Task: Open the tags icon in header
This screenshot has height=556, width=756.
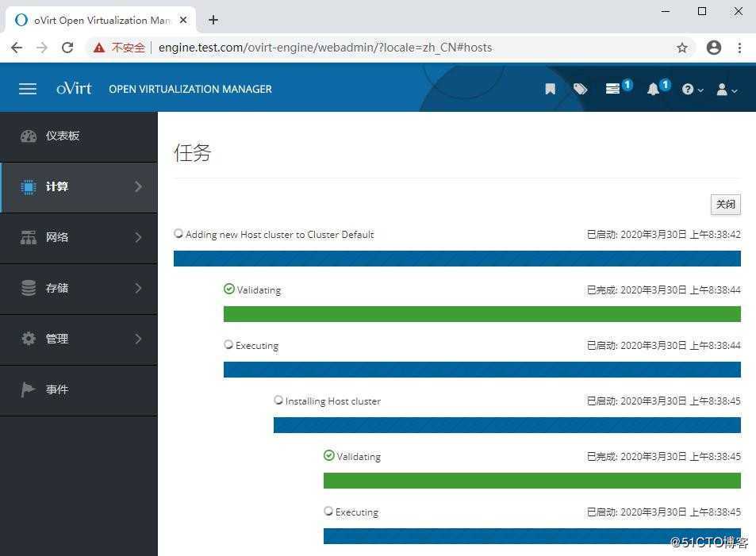Action: (x=580, y=89)
